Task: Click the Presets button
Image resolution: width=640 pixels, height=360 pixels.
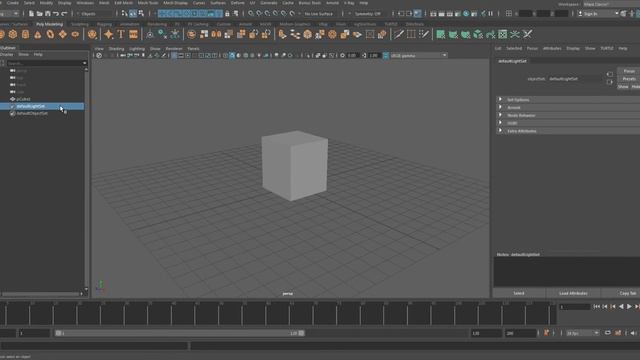Action: coord(629,79)
